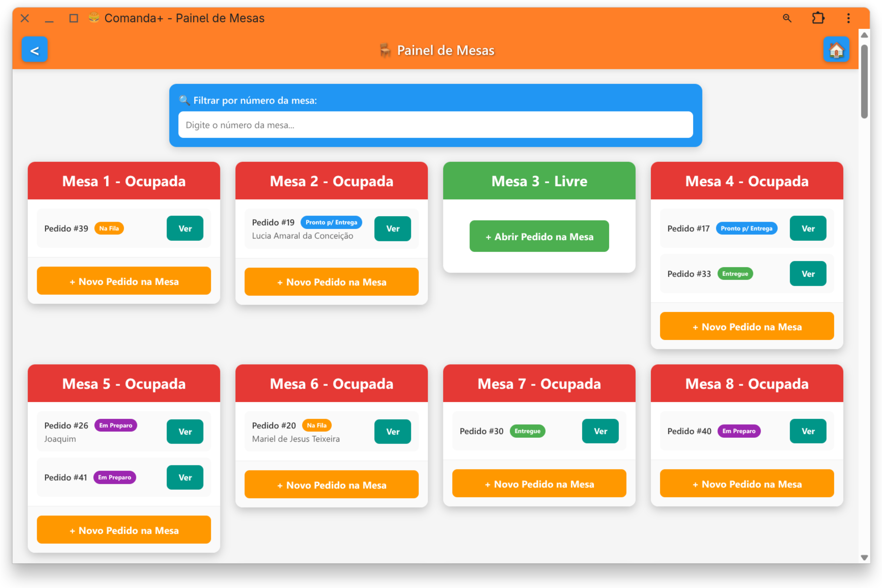This screenshot has height=588, width=882.
Task: View Pedido #39 on Mesa 1
Action: (x=185, y=228)
